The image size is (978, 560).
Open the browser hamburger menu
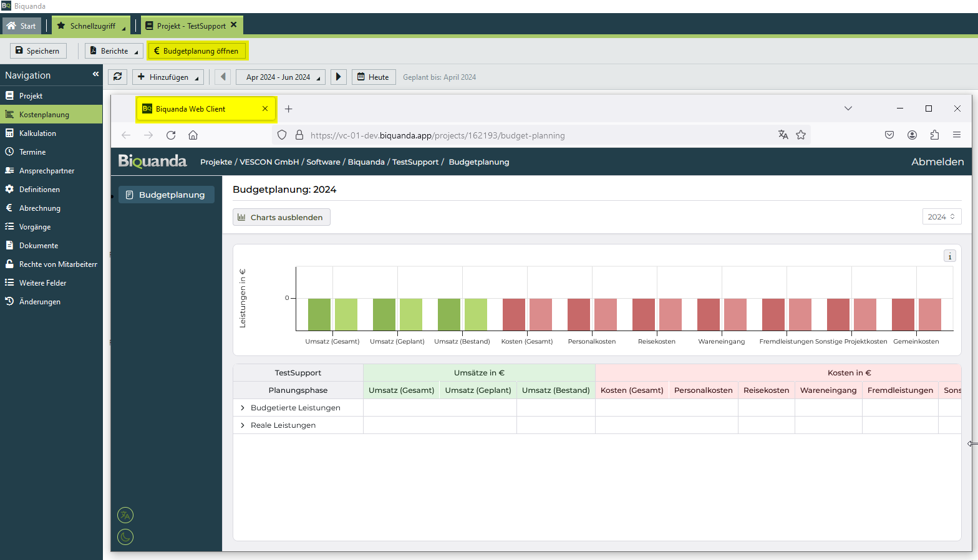click(x=957, y=135)
